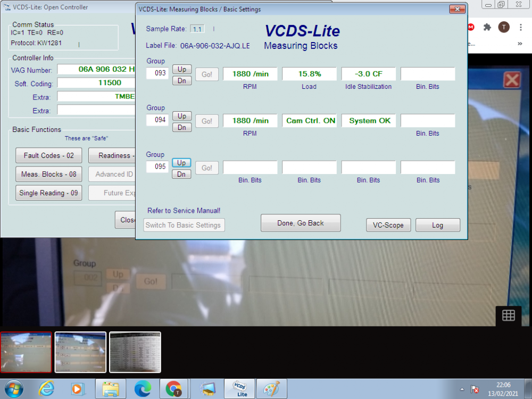Open Internet Explorer from the taskbar
The width and height of the screenshot is (532, 399).
coord(46,388)
